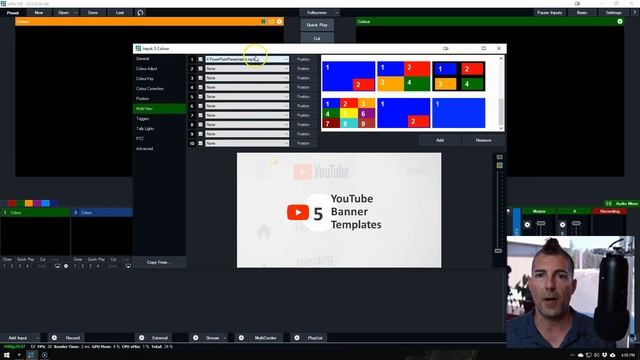The image size is (640, 360).
Task: Expand the Add Input dropdown arrow
Action: pyautogui.click(x=37, y=338)
